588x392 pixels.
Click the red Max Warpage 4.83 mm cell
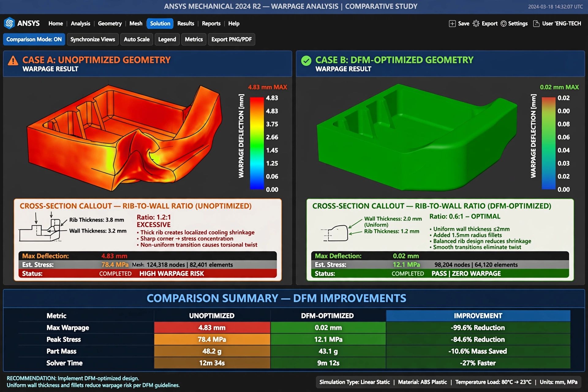[x=212, y=327]
